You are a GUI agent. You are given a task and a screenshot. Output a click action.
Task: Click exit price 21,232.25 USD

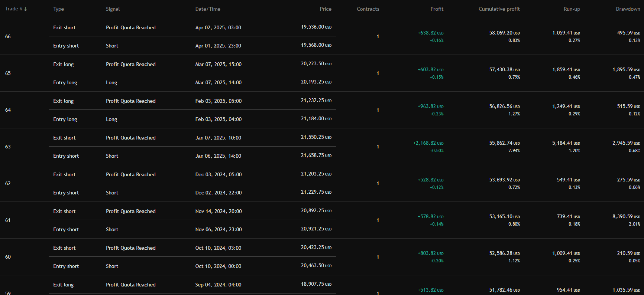coord(316,100)
